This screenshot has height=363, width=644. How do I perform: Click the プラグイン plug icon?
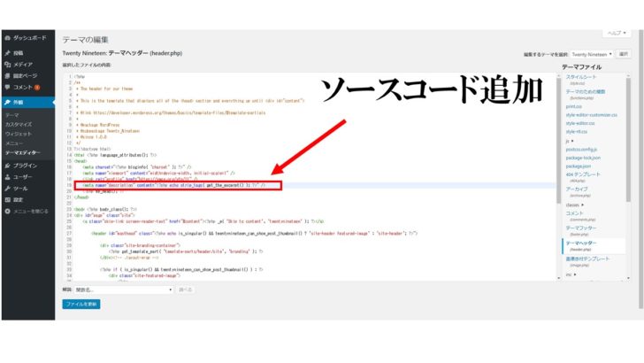point(7,166)
